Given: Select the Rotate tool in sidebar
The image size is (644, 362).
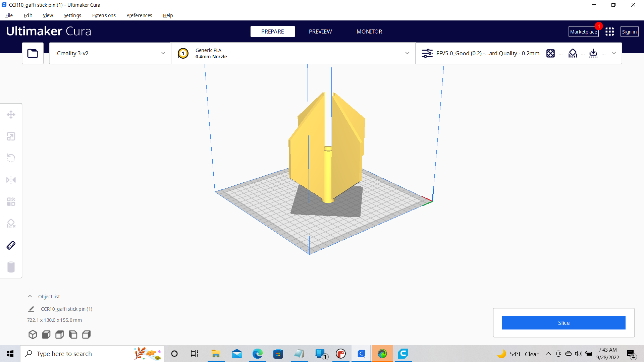Looking at the screenshot, I should pyautogui.click(x=11, y=158).
